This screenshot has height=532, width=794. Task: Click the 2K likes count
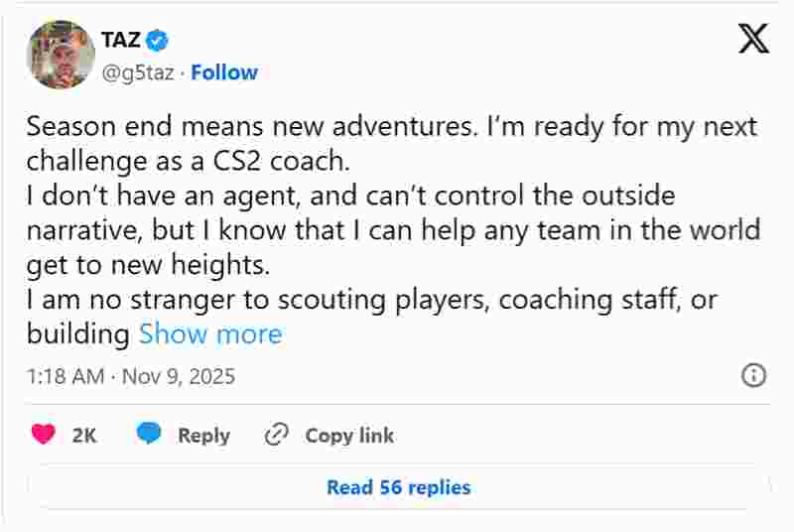pyautogui.click(x=84, y=435)
